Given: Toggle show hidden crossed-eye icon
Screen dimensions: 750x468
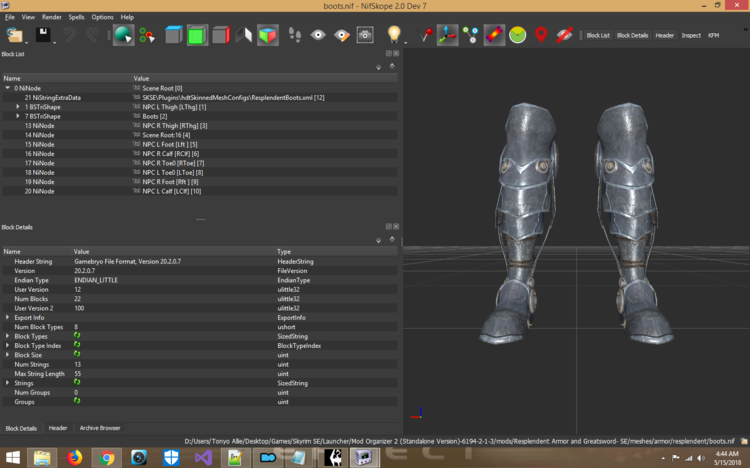Looking at the screenshot, I should (x=564, y=35).
